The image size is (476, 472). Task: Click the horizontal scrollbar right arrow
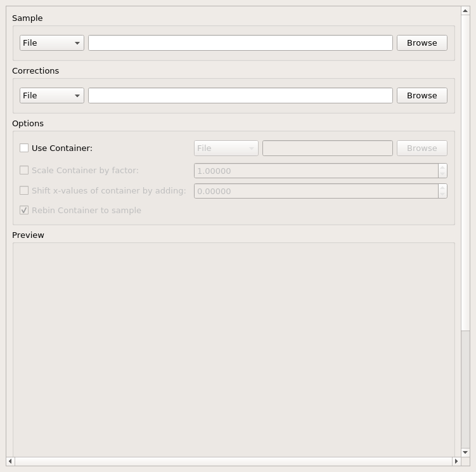click(456, 461)
